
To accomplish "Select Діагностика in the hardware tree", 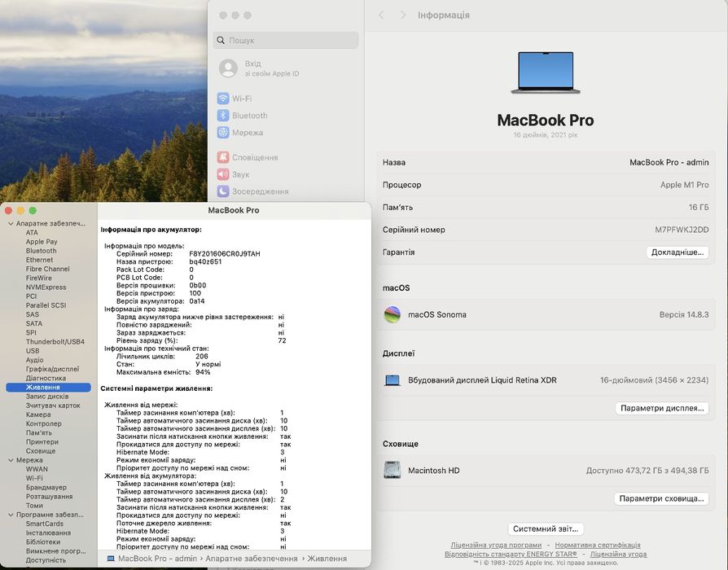I will [46, 379].
